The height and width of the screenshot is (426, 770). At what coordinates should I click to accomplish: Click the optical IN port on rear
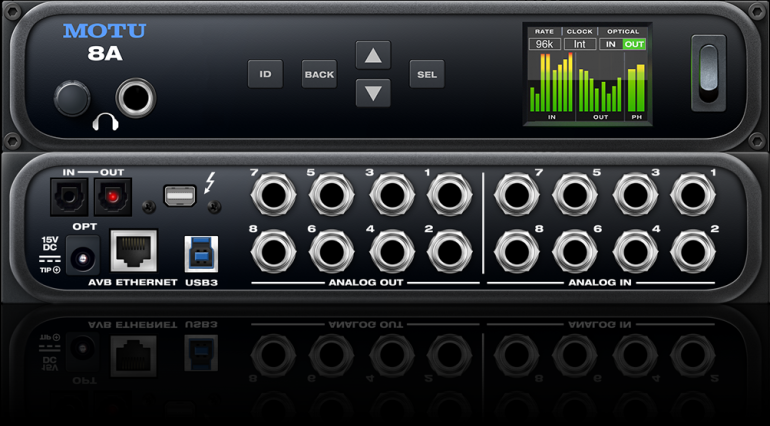coord(69,198)
